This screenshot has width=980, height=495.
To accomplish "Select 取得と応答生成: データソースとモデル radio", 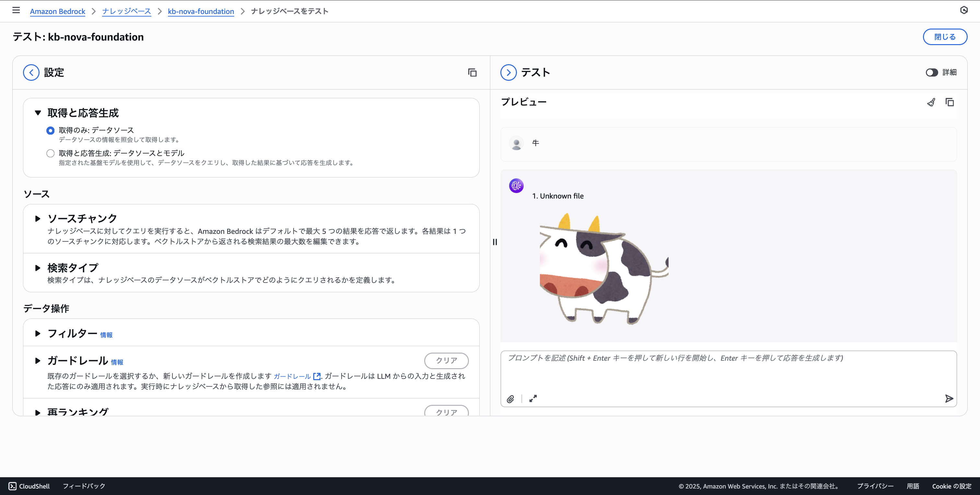I will pyautogui.click(x=50, y=153).
